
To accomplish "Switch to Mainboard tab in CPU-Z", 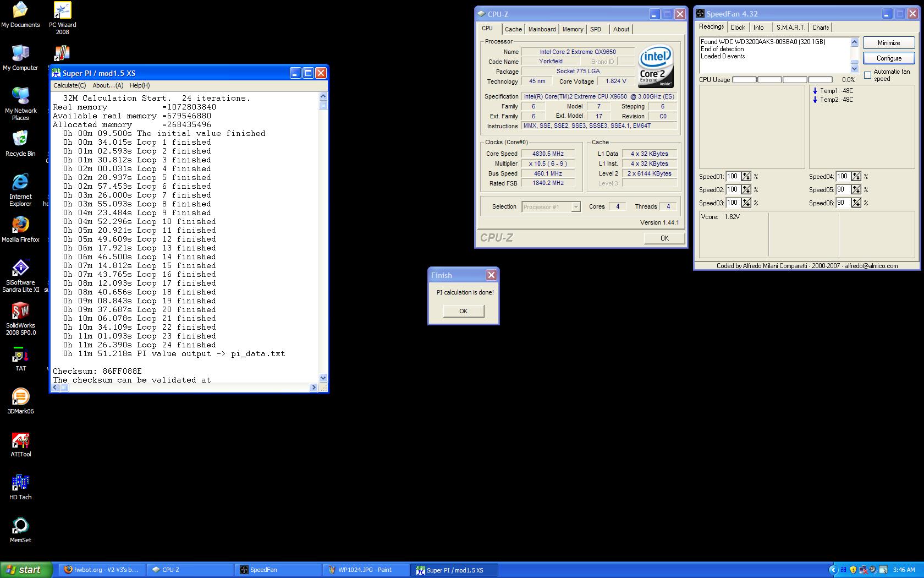I will pos(542,29).
